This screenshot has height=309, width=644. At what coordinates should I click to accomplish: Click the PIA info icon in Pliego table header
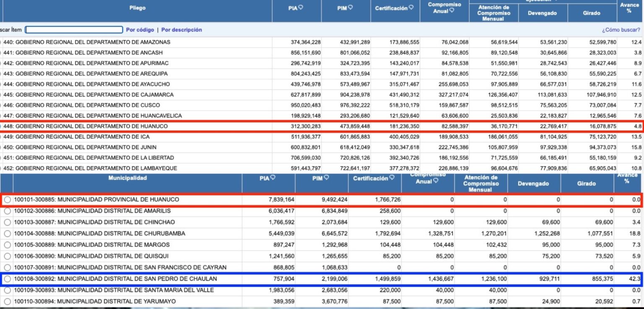[301, 7]
